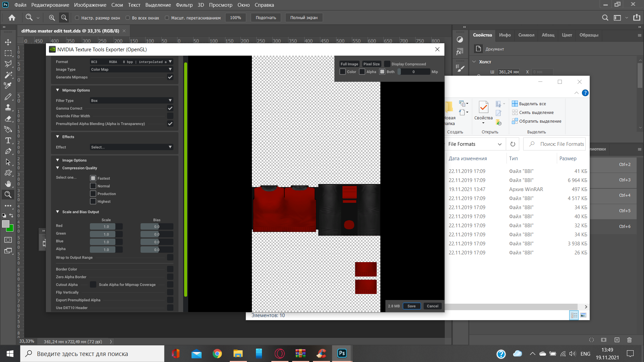The width and height of the screenshot is (644, 362).
Task: Click the Подогнать button
Action: pyautogui.click(x=266, y=18)
